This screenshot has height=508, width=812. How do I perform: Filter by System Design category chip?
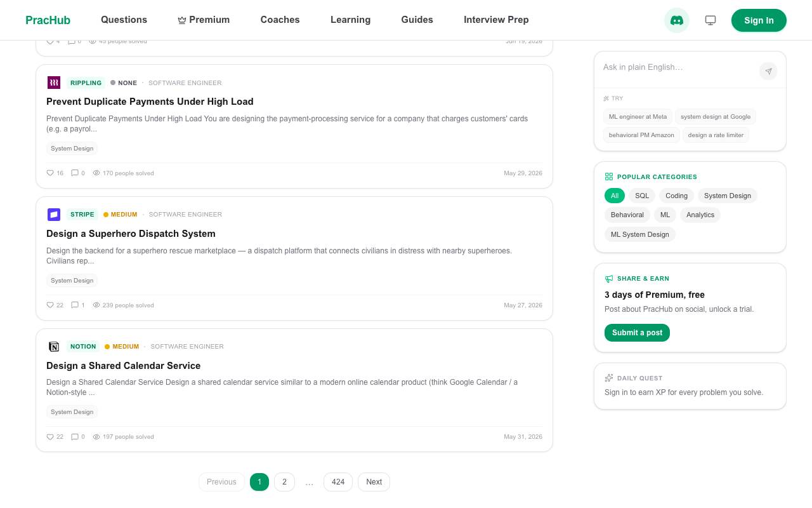[728, 196]
